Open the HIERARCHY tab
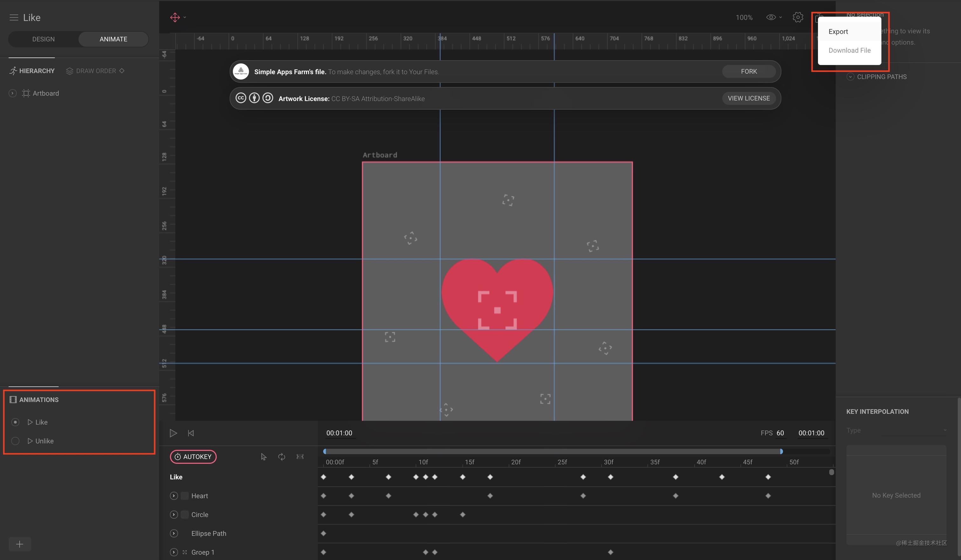This screenshot has height=560, width=961. (x=32, y=71)
